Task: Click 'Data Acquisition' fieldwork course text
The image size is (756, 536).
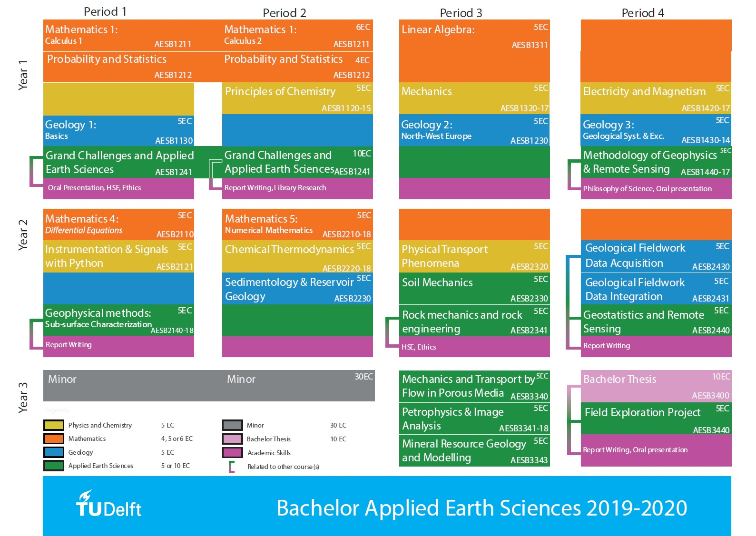Action: 624,263
